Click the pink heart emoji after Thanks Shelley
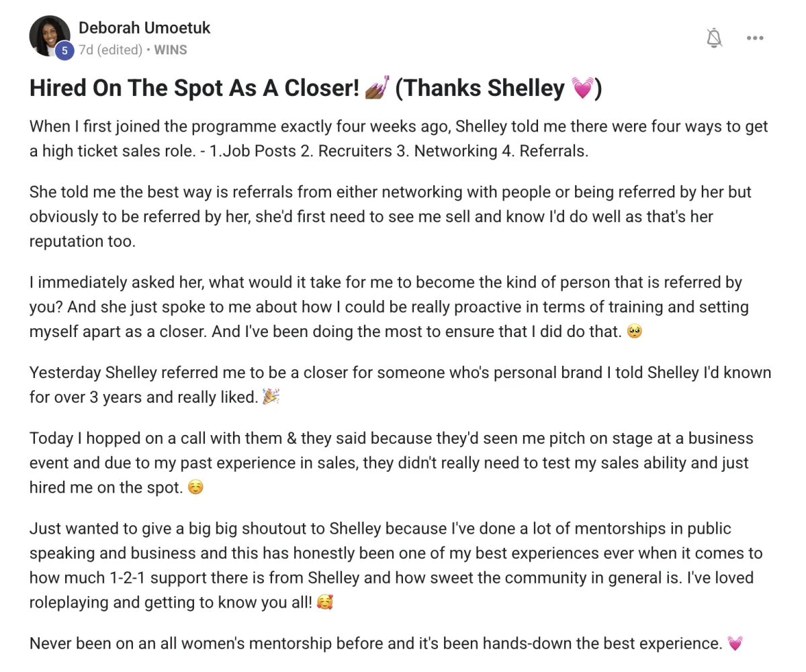This screenshot has width=806, height=672. 582,88
